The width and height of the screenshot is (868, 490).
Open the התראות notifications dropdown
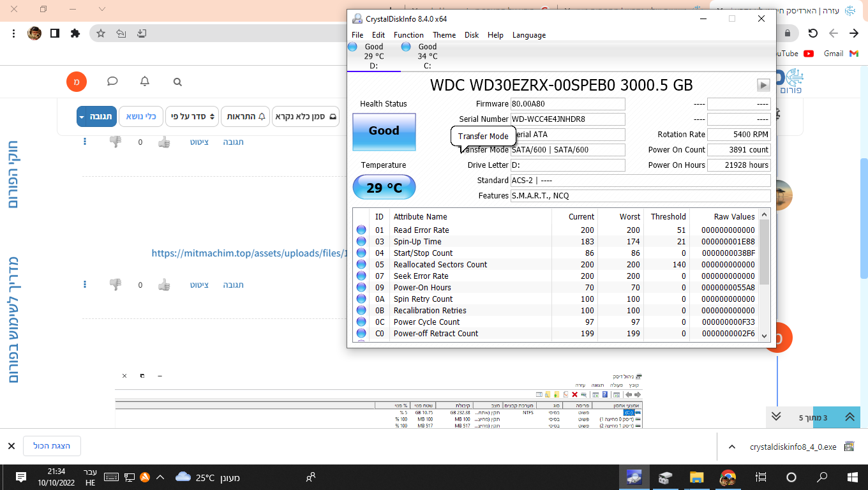click(245, 117)
